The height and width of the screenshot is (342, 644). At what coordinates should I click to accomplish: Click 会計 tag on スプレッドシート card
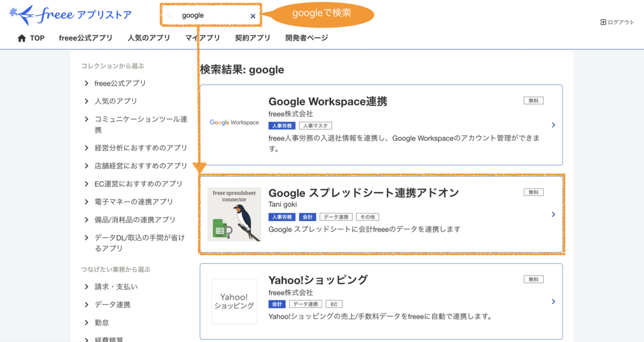pyautogui.click(x=308, y=217)
